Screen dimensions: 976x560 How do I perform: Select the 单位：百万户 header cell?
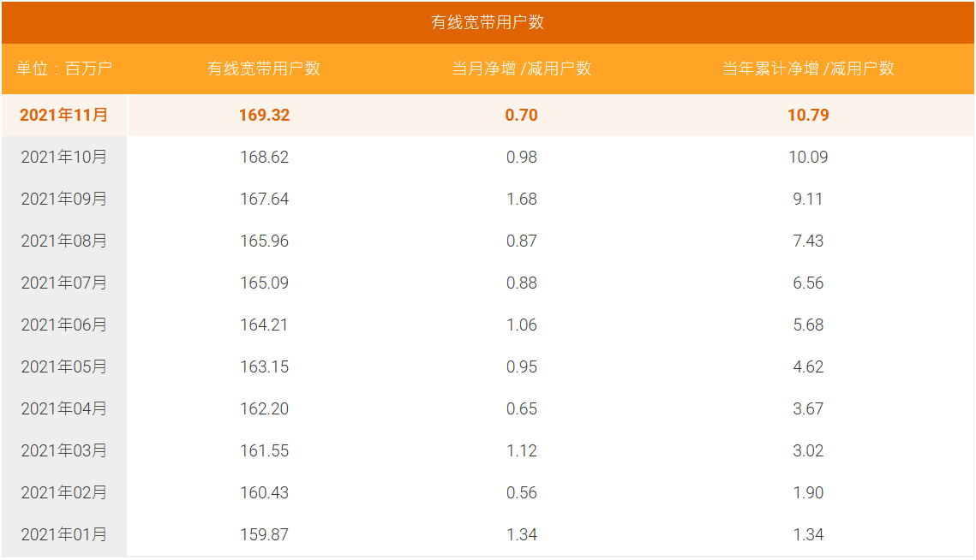[x=64, y=69]
